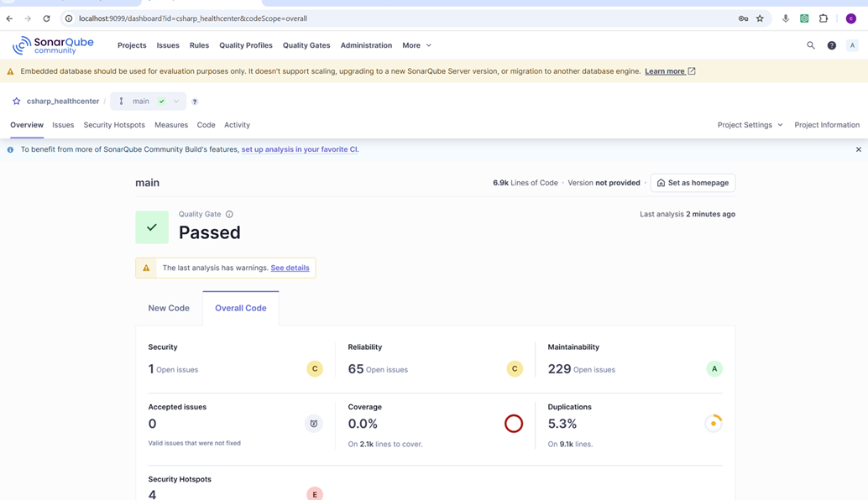Open the Issues top navigation item

168,45
